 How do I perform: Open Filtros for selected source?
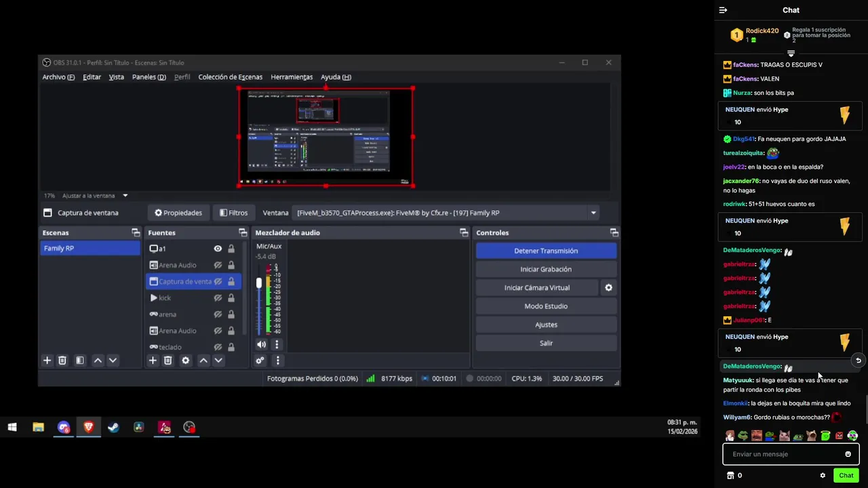click(x=234, y=213)
